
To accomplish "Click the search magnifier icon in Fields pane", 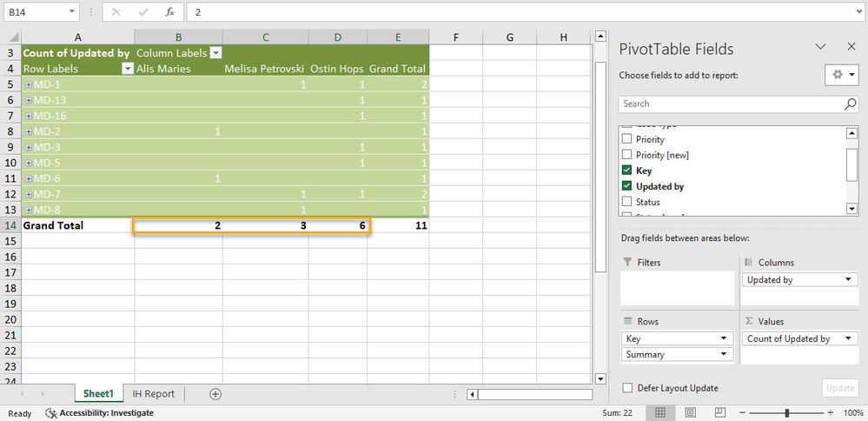I will point(851,104).
